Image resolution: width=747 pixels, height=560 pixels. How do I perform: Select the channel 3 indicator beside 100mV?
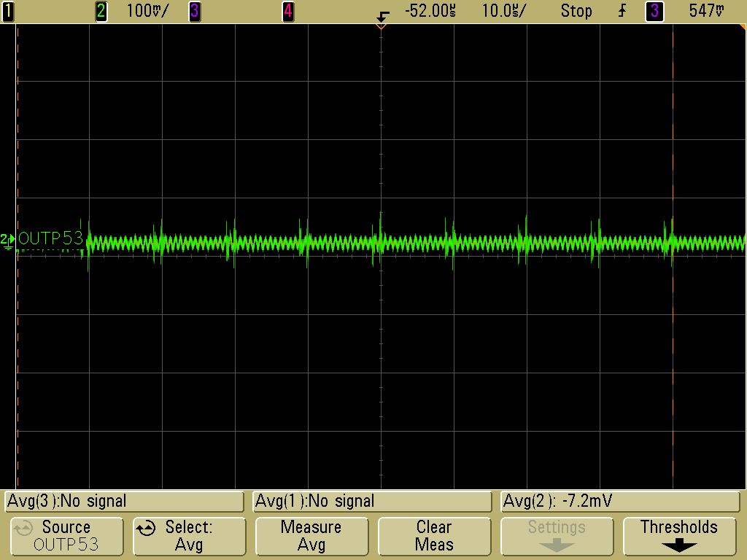click(194, 11)
